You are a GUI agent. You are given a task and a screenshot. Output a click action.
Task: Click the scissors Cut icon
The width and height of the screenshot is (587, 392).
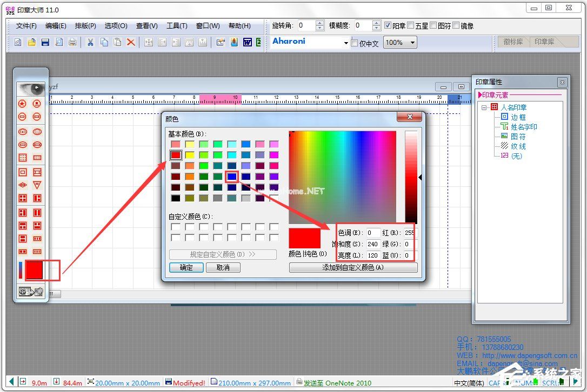[x=90, y=42]
